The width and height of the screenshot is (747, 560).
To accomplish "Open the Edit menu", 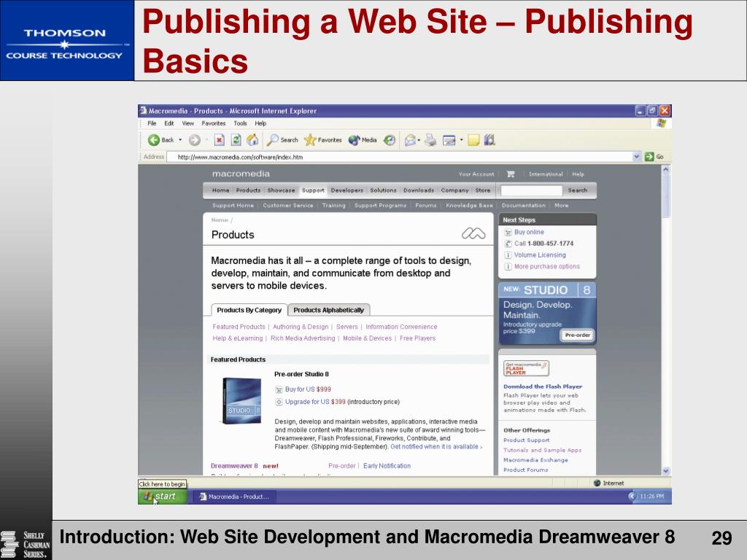I will click(169, 123).
